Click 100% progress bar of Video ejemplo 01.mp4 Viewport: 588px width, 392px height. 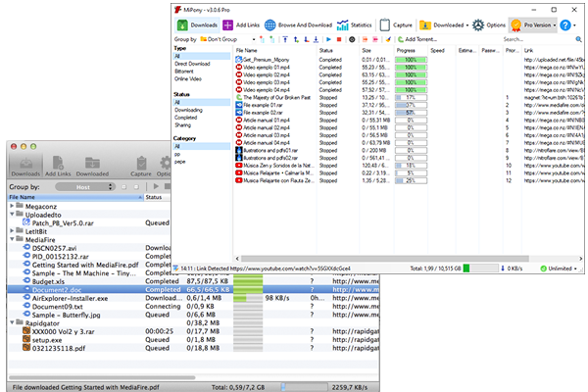click(x=411, y=68)
